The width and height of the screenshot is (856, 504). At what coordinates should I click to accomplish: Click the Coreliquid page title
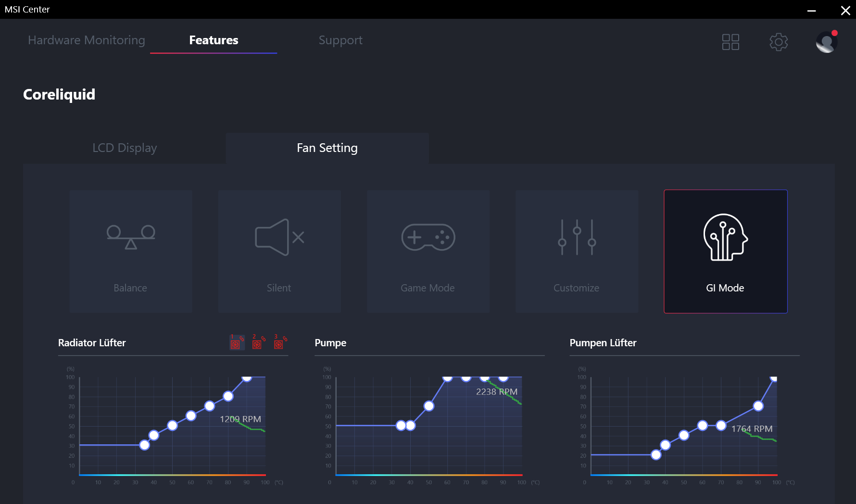click(59, 94)
